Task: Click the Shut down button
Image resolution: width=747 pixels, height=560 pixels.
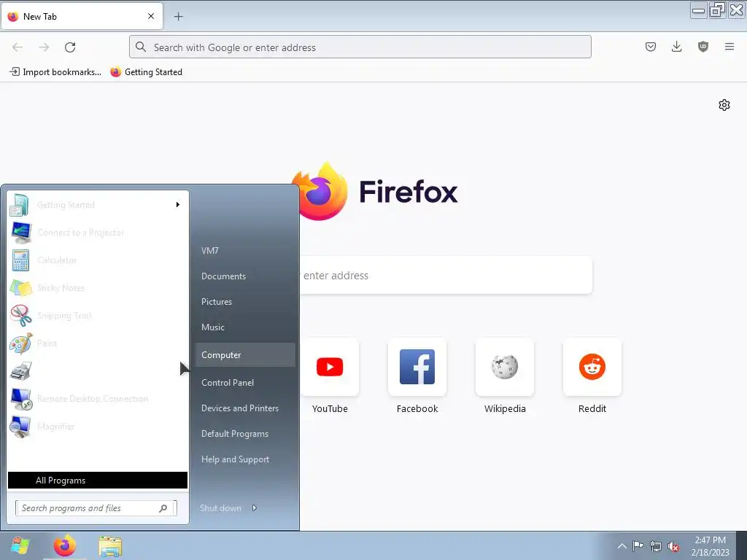Action: tap(220, 508)
